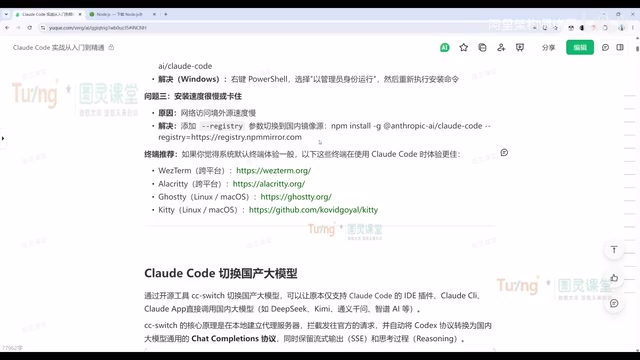Reload the current page

pos(30,28)
